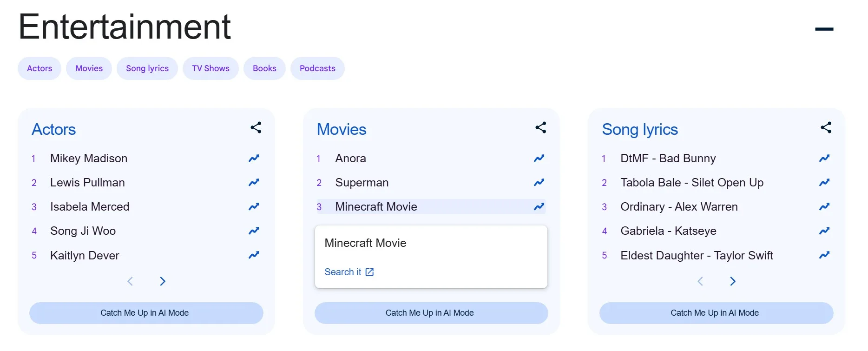Click trending icon for Gabriela - Katseye
The height and width of the screenshot is (351, 868).
point(824,231)
